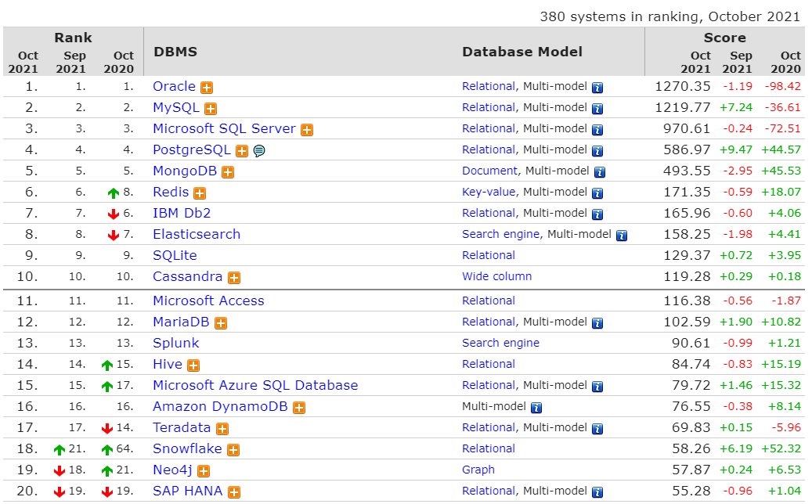Click the plus icon next to MariaDB
This screenshot has height=504, width=812.
[x=221, y=323]
